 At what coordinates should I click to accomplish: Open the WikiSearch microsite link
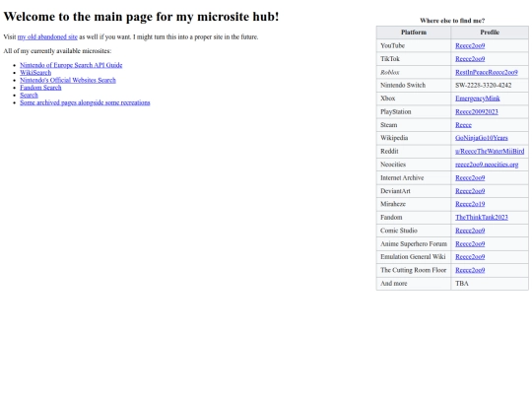pos(35,73)
